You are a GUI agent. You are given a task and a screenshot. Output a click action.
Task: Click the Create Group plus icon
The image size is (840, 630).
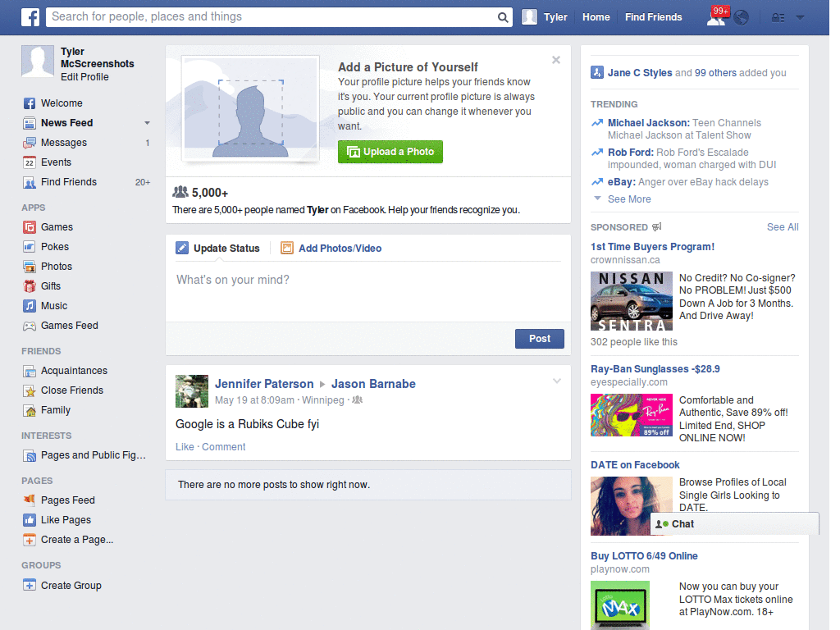tap(30, 586)
